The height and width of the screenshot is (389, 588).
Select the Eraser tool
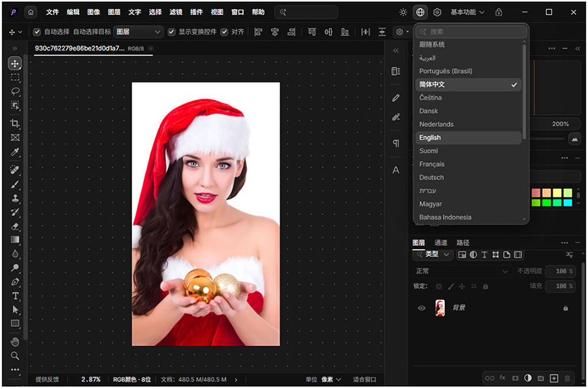click(x=15, y=226)
